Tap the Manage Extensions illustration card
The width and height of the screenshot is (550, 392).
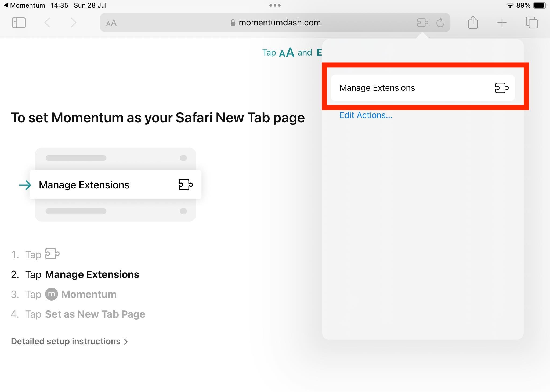(x=115, y=185)
